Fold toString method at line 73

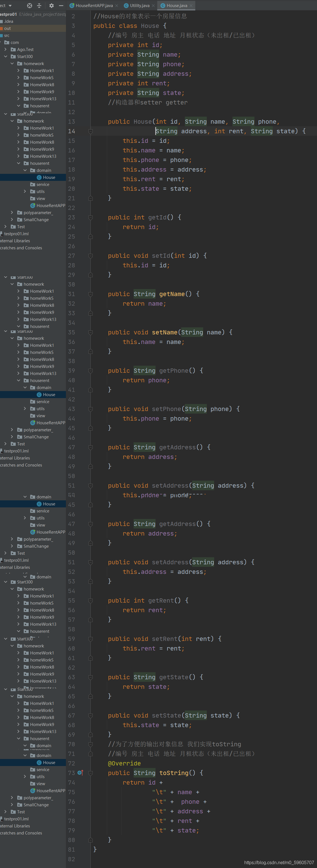click(x=90, y=773)
